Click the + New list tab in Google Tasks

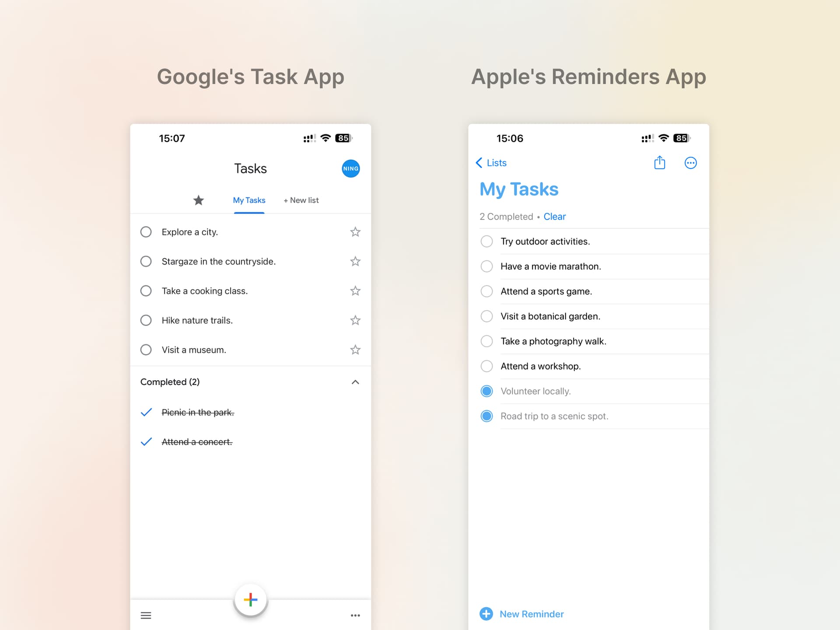pyautogui.click(x=301, y=200)
